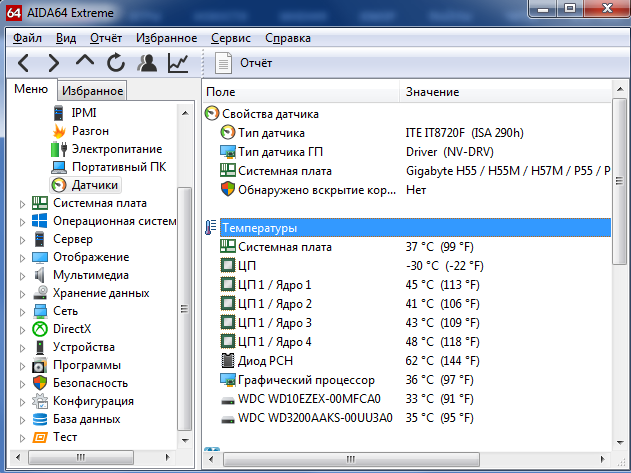Click the right panel horizontal scrollbar thumb
Screen dimensions: 631x473
pyautogui.click(x=351, y=459)
